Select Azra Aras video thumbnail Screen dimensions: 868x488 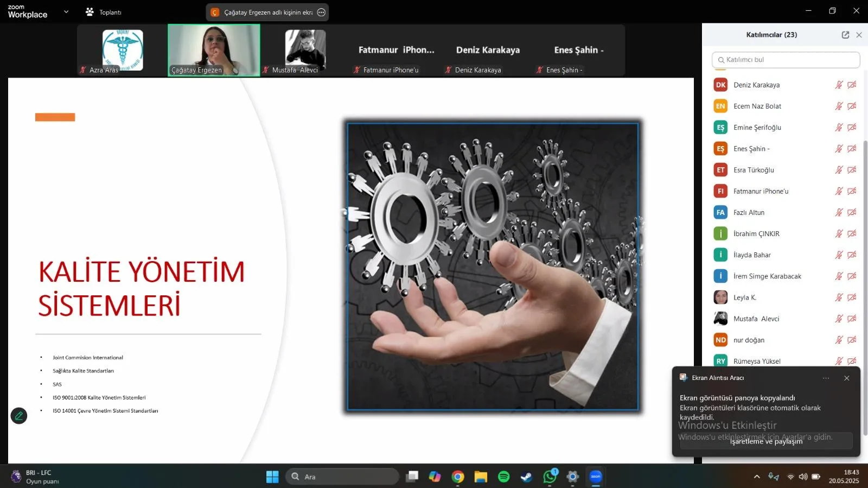(123, 50)
